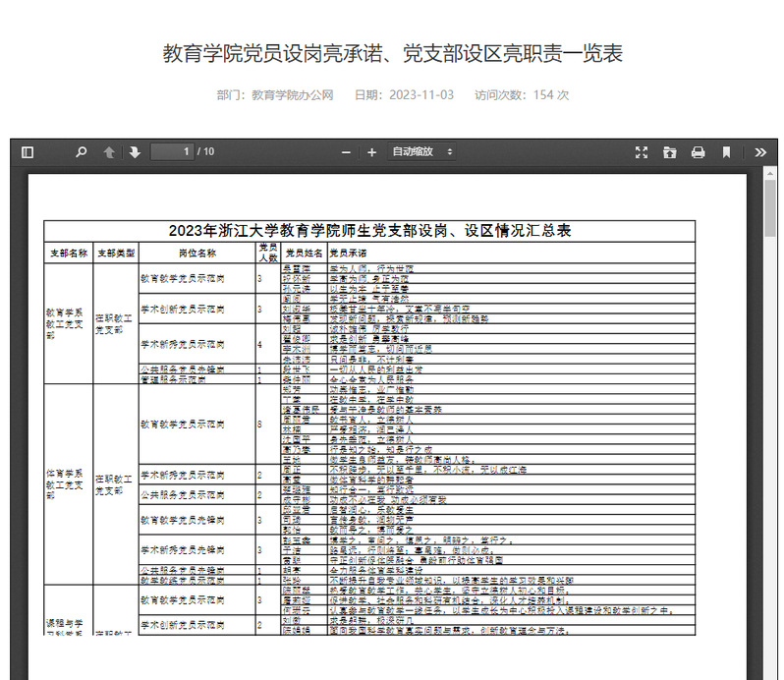The image size is (784, 680).
Task: Click the department name 教育学院办公网
Action: (293, 95)
